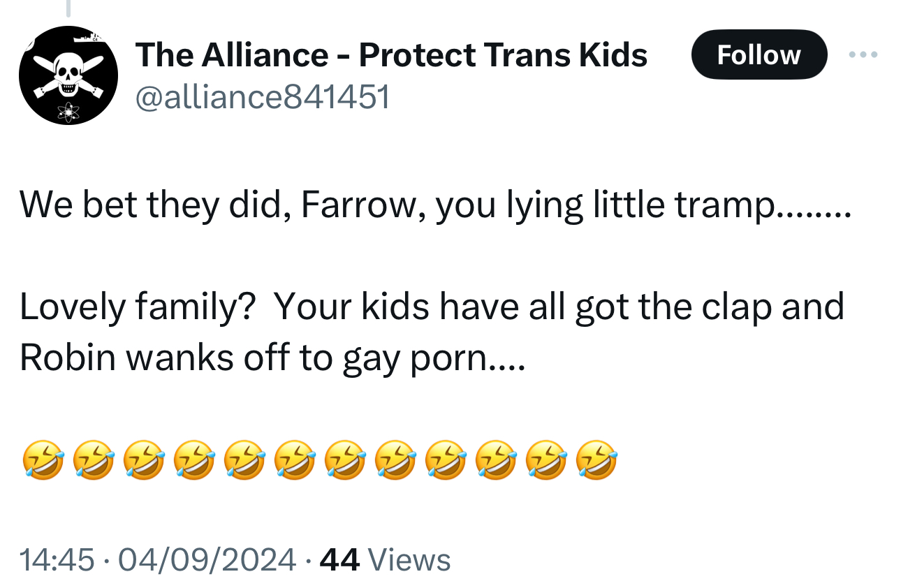This screenshot has width=901, height=588.
Task: Click the ninth laughing emoji in the row
Action: [x=446, y=461]
